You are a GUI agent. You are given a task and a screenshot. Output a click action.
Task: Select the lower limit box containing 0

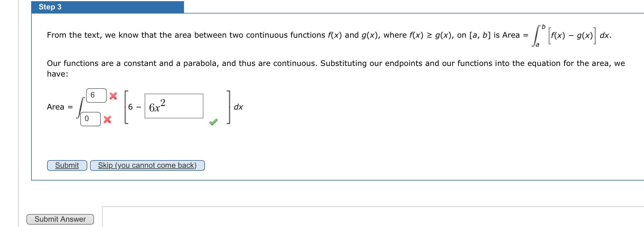pyautogui.click(x=90, y=119)
